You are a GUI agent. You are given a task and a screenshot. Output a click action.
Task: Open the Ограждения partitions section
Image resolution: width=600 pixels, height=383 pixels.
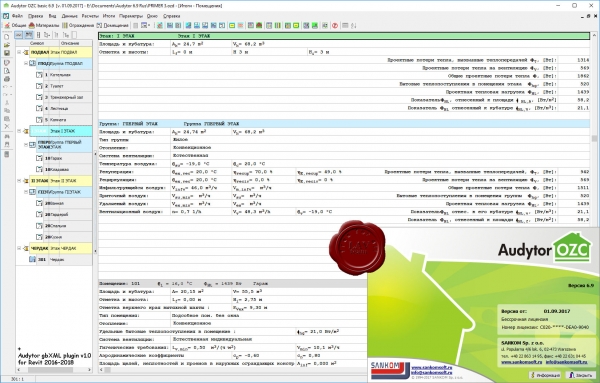tap(78, 26)
